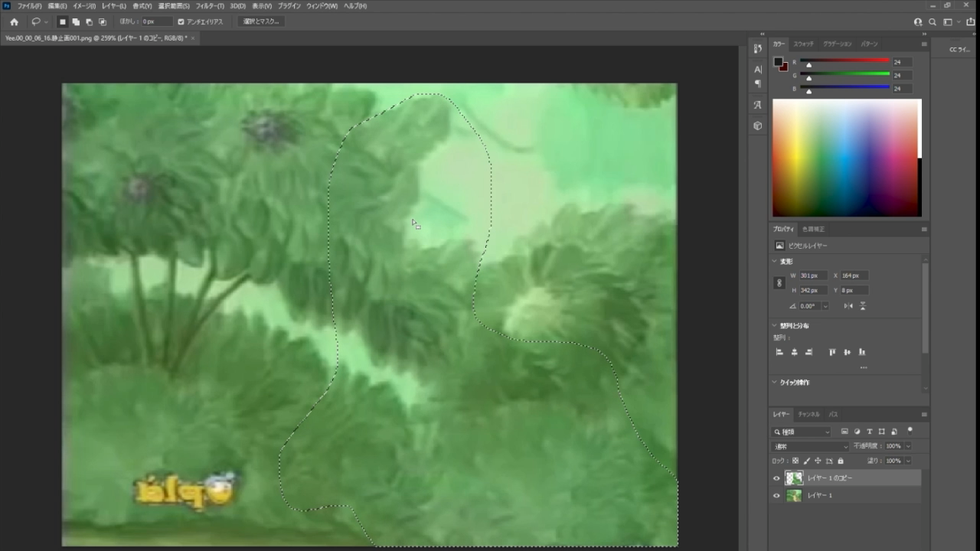Open the Properties panel options menu
The height and width of the screenshot is (551, 980).
[x=924, y=229]
